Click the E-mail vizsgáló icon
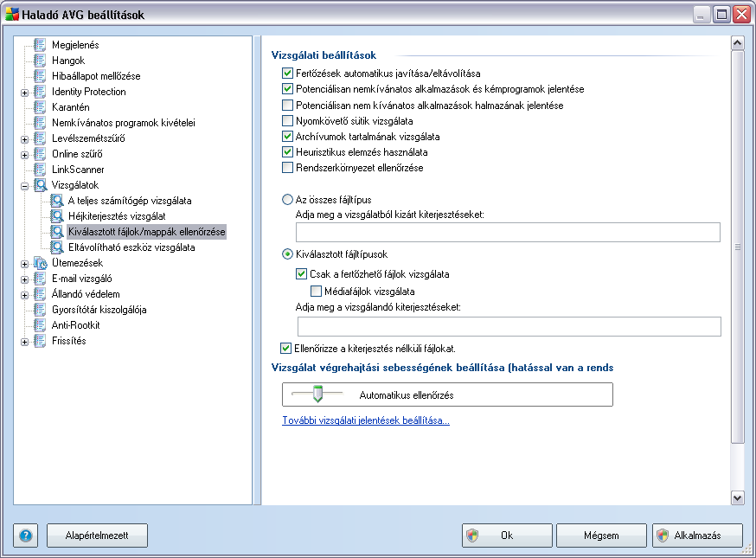Image resolution: width=756 pixels, height=558 pixels. click(40, 279)
